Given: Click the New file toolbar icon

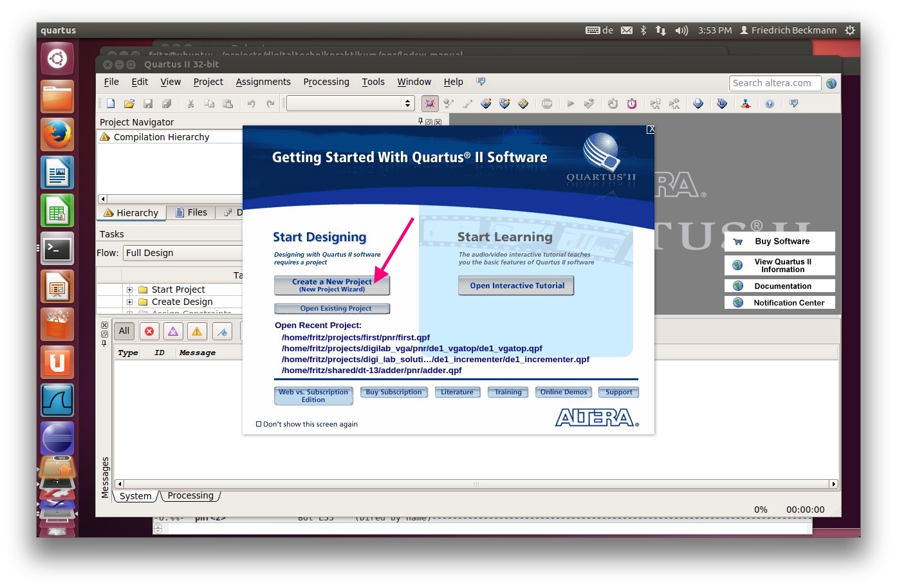Looking at the screenshot, I should tap(111, 104).
